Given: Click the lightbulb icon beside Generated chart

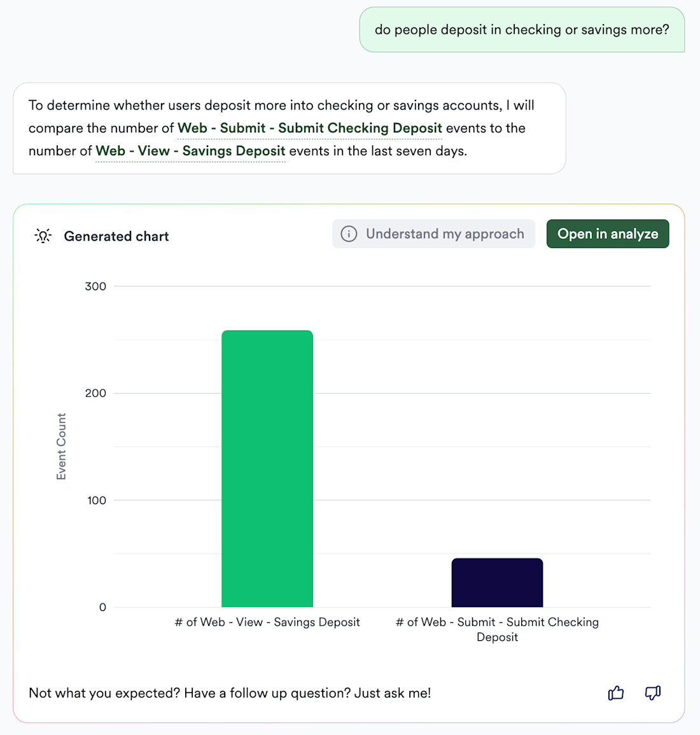Looking at the screenshot, I should coord(43,236).
